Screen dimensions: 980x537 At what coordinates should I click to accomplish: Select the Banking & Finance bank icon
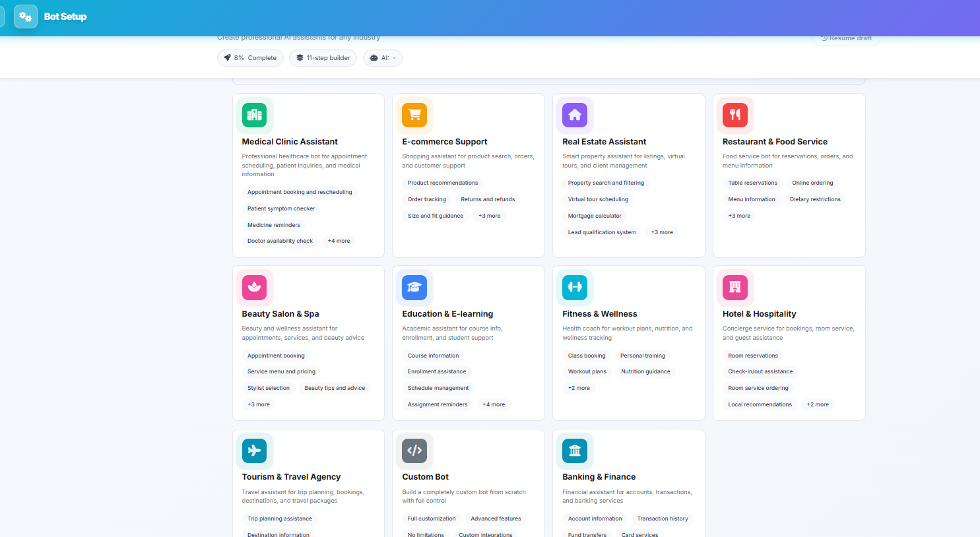point(575,451)
